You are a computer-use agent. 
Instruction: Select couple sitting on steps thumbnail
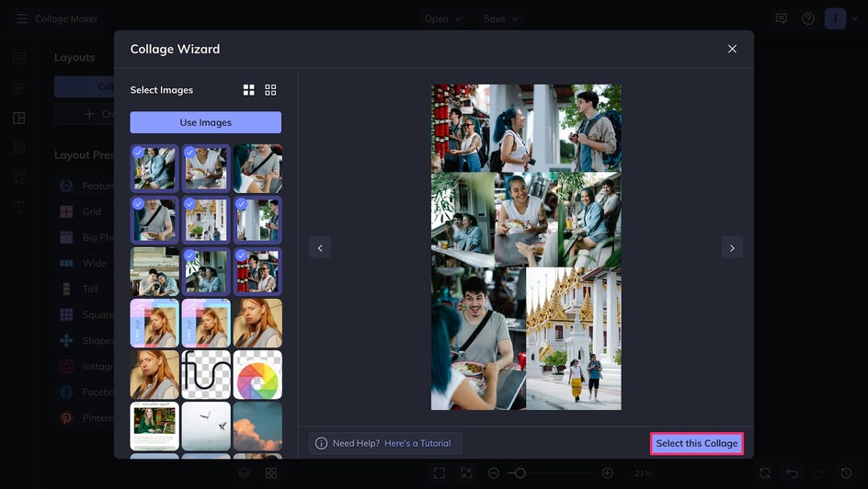coord(154,271)
